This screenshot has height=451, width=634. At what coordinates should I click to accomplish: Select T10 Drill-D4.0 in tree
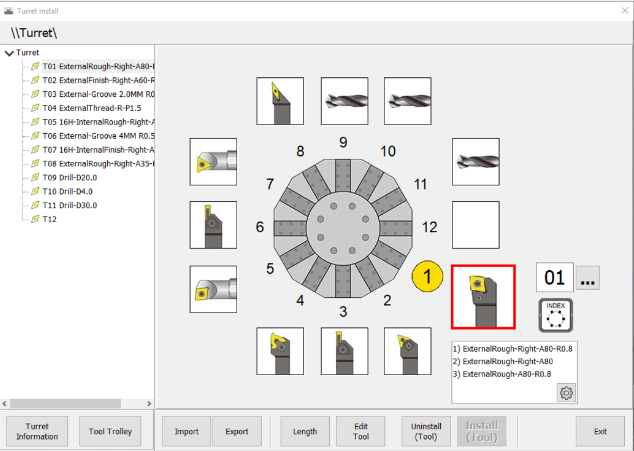tap(67, 191)
